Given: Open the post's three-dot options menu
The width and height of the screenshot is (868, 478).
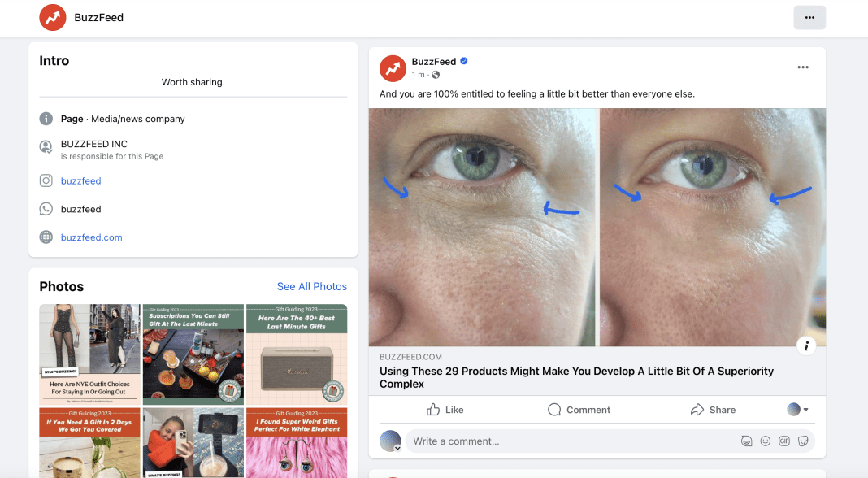Looking at the screenshot, I should pyautogui.click(x=802, y=67).
